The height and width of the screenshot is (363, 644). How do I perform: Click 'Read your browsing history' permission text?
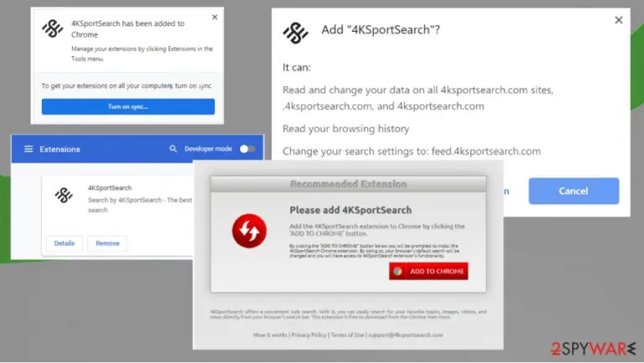345,129
